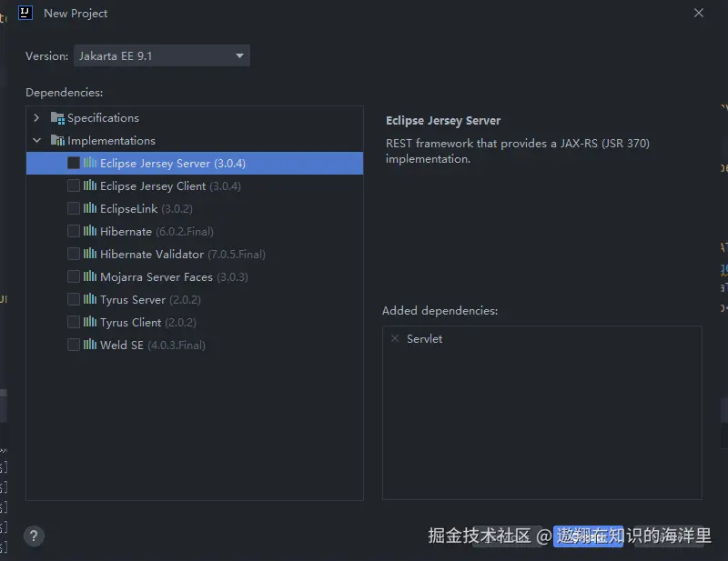Tick the Eclipse Jersey Server checkbox
Image resolution: width=728 pixels, height=561 pixels.
click(74, 163)
